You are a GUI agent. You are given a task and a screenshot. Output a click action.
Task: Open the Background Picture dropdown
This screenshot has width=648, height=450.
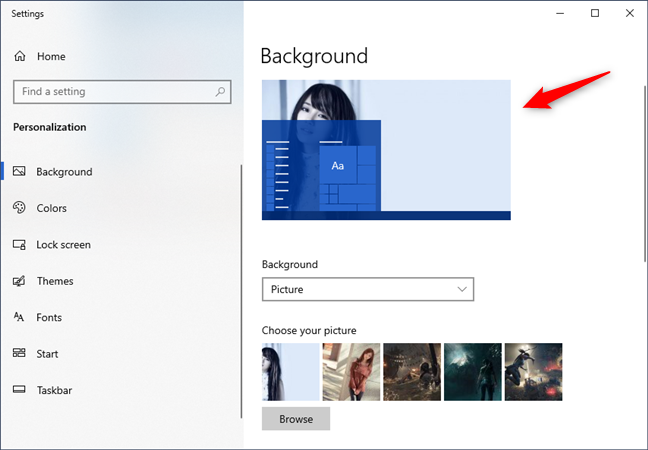[x=368, y=289]
